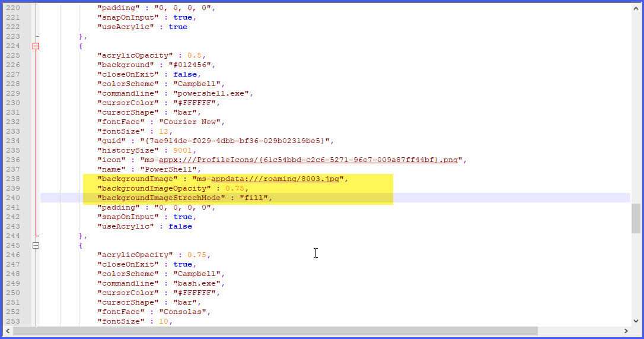The image size is (644, 339).
Task: Click the vertical scrollbar thumb
Action: (636, 218)
